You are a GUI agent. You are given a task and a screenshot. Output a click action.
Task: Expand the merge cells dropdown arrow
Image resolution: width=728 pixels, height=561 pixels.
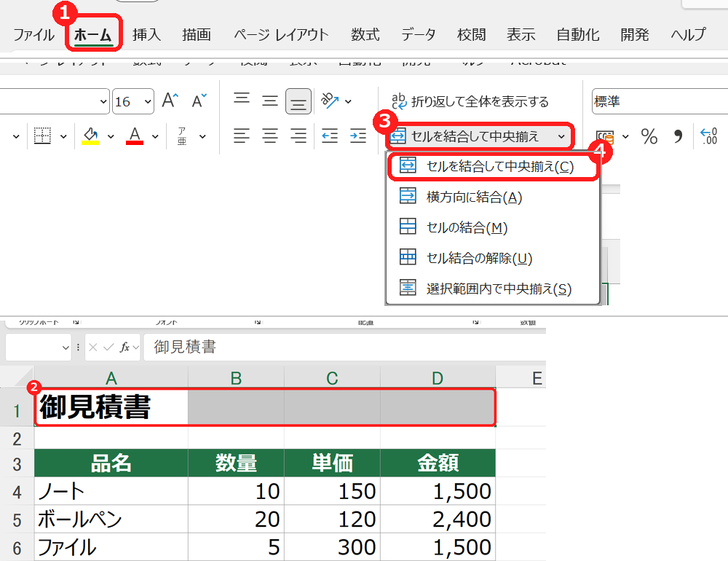coord(561,137)
